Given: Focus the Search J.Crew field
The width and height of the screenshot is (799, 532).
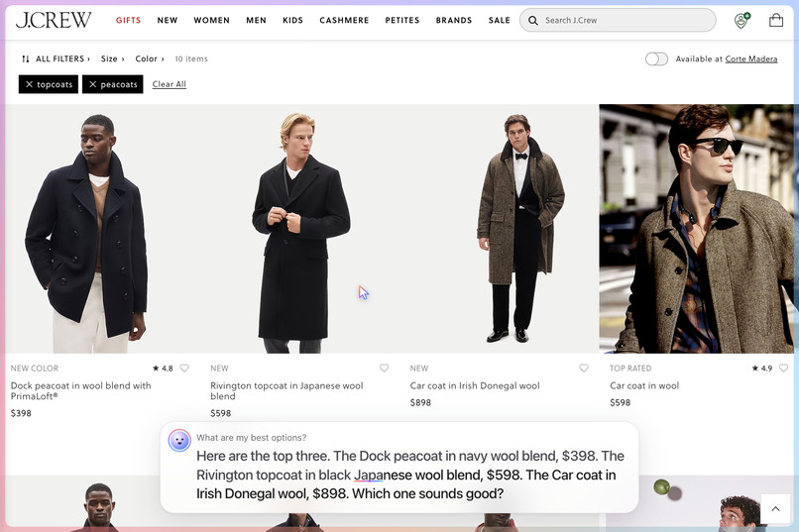Looking at the screenshot, I should (618, 21).
